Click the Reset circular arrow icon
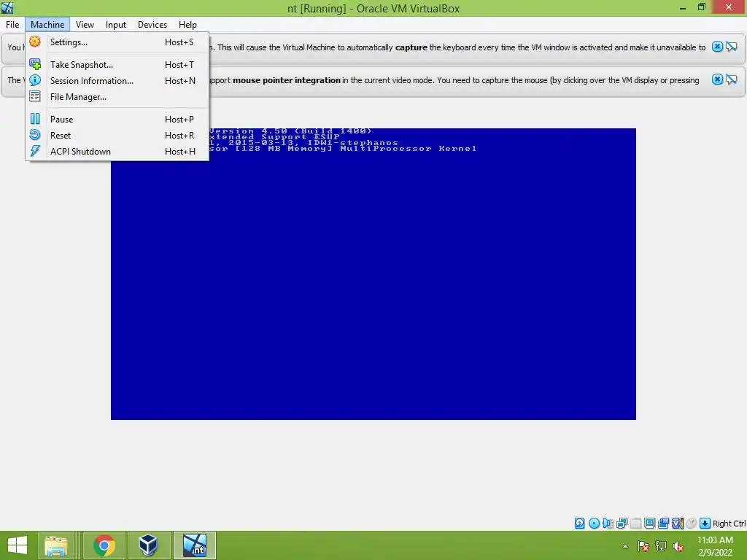The height and width of the screenshot is (560, 747). pyautogui.click(x=35, y=135)
